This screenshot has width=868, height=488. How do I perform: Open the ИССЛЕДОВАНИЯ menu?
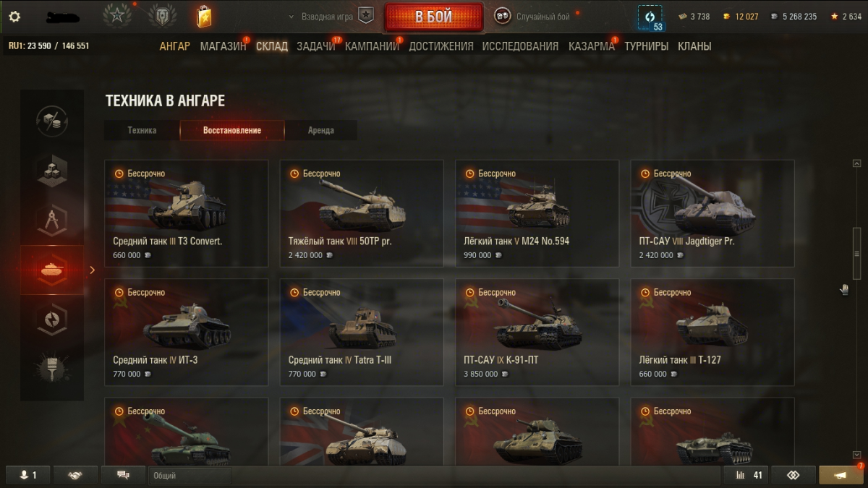tap(520, 46)
